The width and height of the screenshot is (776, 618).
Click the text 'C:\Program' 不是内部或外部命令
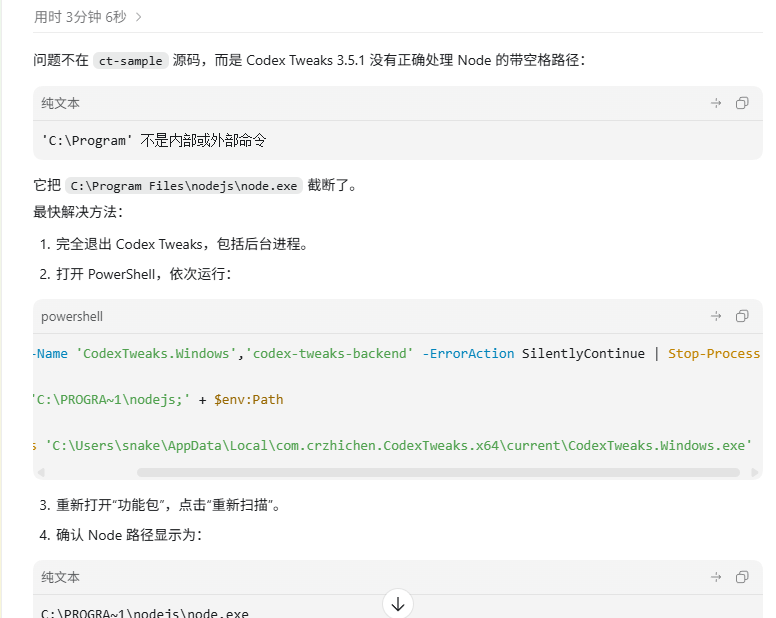[154, 141]
